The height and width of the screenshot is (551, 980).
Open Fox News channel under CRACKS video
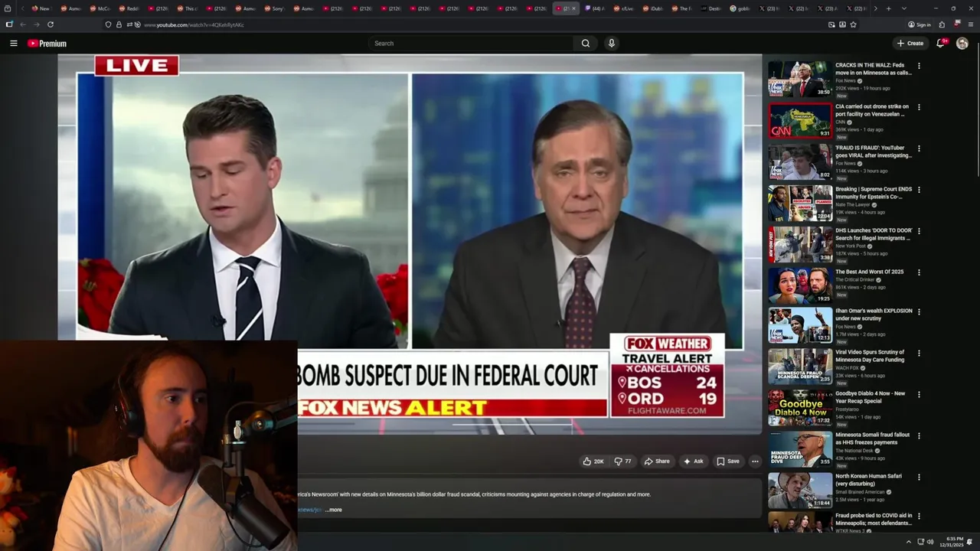845,80
